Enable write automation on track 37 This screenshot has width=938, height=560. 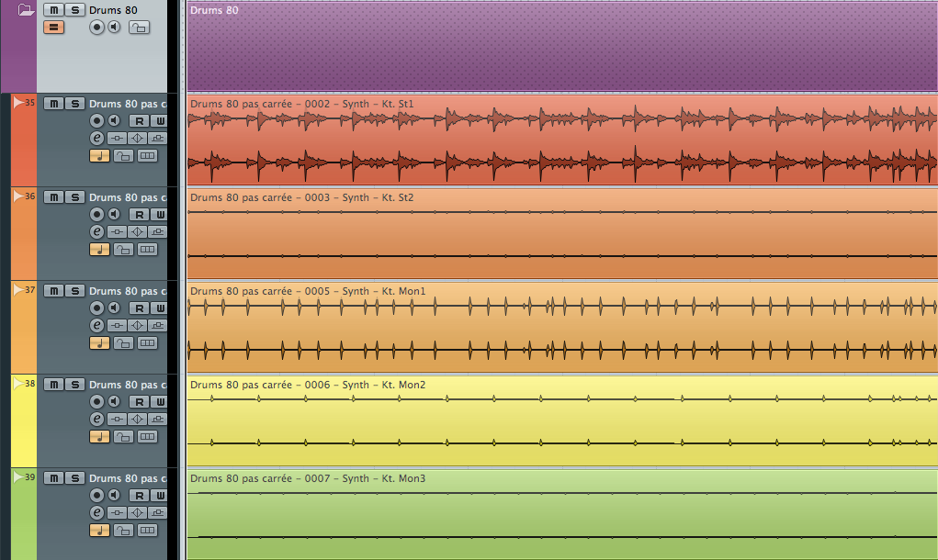159,308
